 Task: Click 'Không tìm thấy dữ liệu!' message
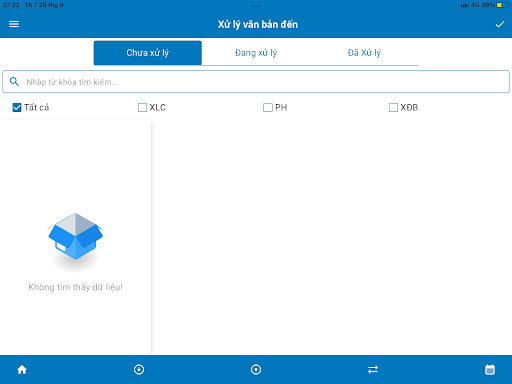point(76,287)
